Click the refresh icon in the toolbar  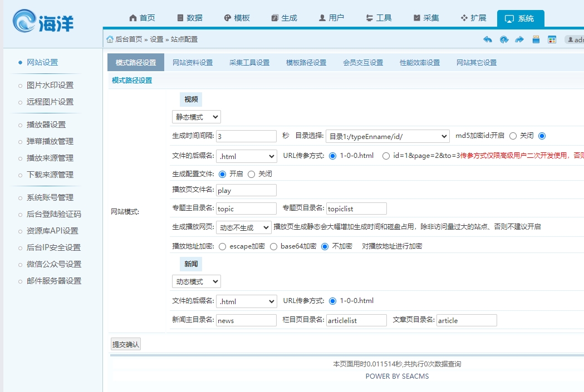504,39
